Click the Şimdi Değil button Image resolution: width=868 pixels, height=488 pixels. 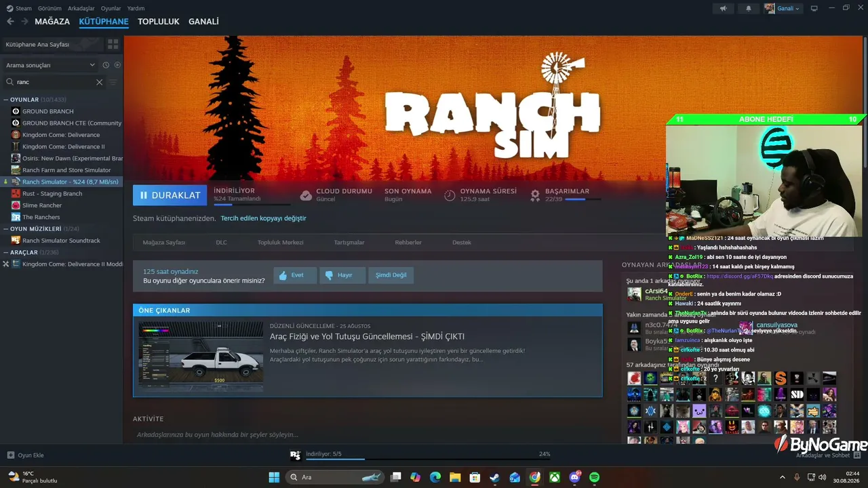[391, 275]
